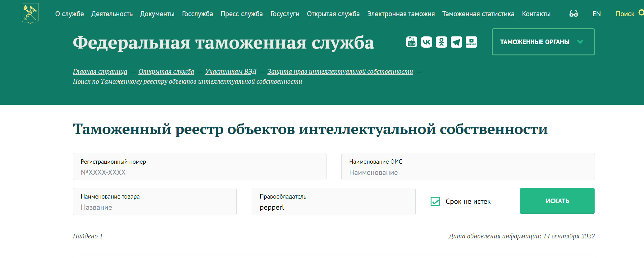This screenshot has width=644, height=258.
Task: Enable the visually impaired glasses icon
Action: pos(573,14)
